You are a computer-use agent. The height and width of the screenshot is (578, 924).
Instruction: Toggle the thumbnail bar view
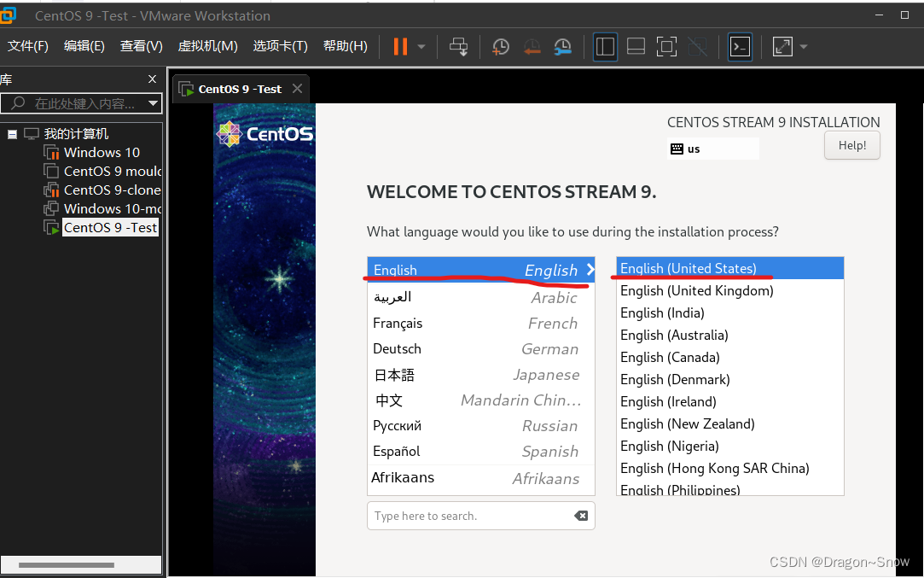click(636, 47)
